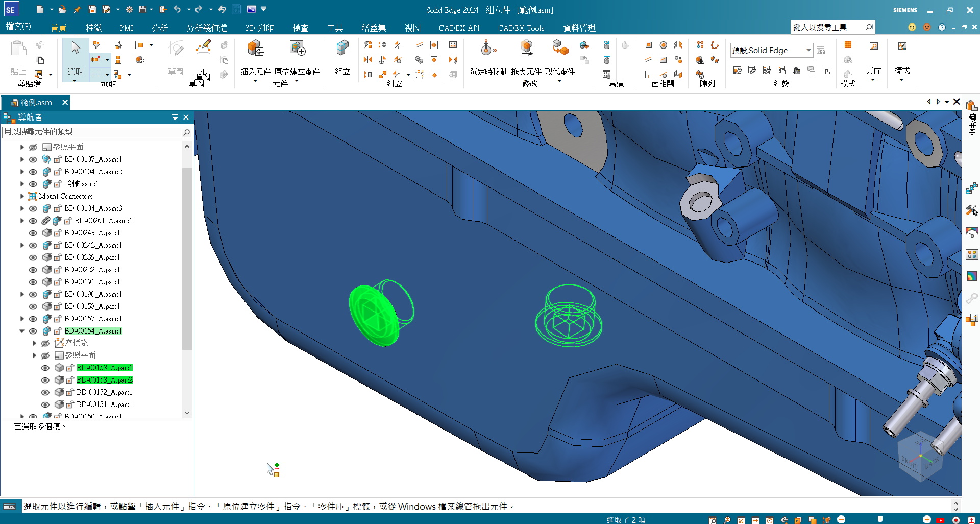
Task: Toggle visibility of BD-00152_A.par:1
Action: point(45,392)
